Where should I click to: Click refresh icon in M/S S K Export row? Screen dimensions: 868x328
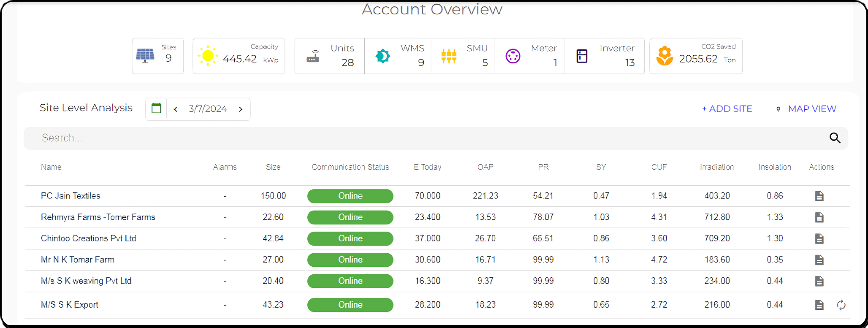(841, 305)
